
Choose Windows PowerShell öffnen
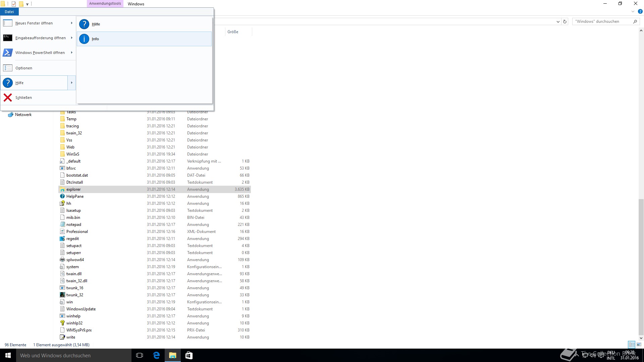coord(34,53)
